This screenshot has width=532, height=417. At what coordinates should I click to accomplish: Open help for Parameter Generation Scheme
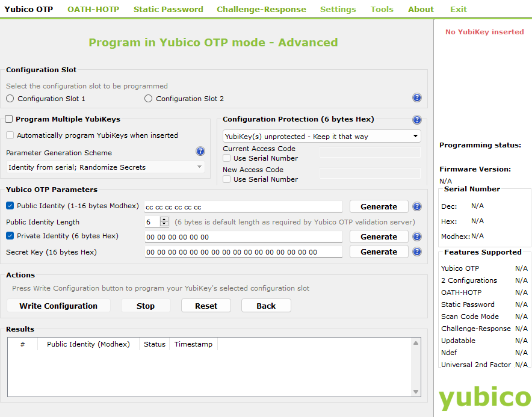click(x=200, y=151)
